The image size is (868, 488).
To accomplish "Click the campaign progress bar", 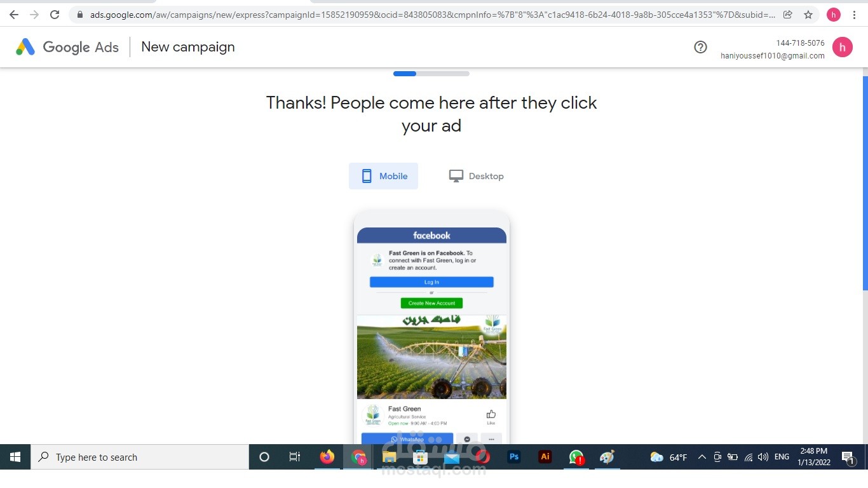I will pos(431,73).
